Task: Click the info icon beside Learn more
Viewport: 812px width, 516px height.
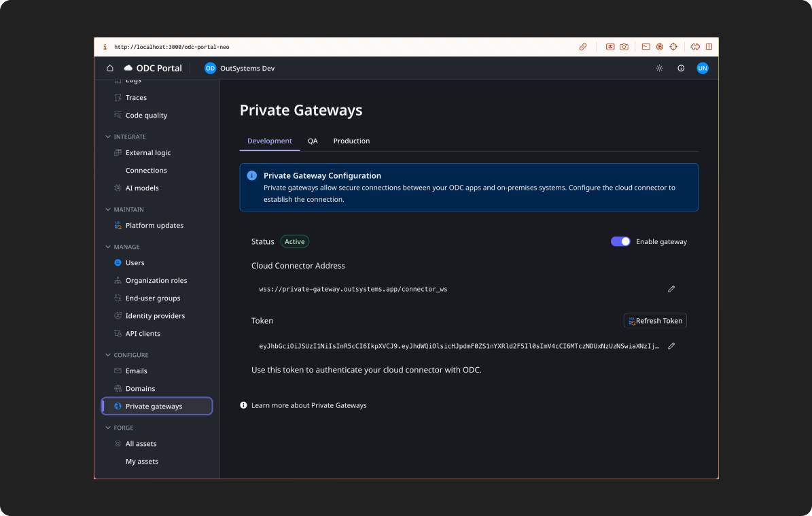Action: [243, 405]
